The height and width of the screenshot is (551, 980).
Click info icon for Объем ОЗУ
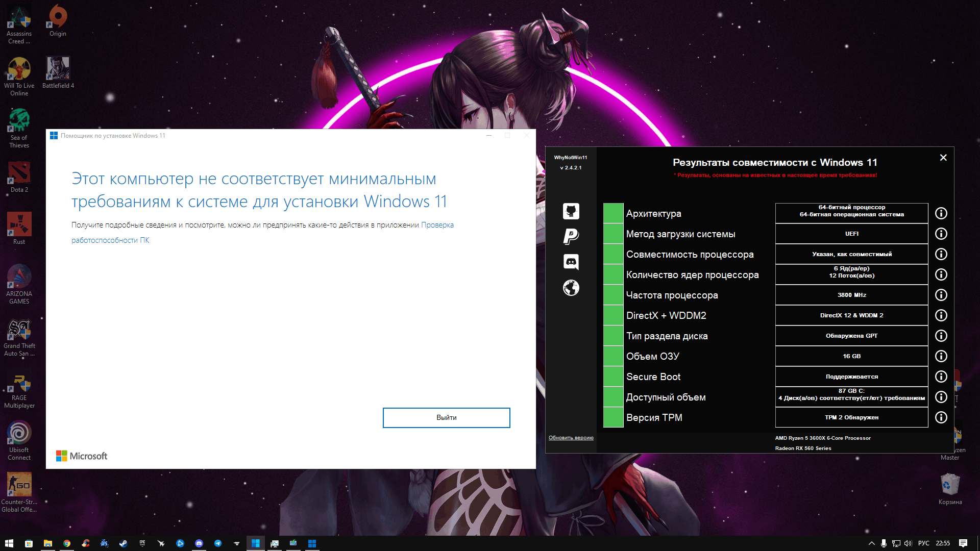click(x=941, y=356)
